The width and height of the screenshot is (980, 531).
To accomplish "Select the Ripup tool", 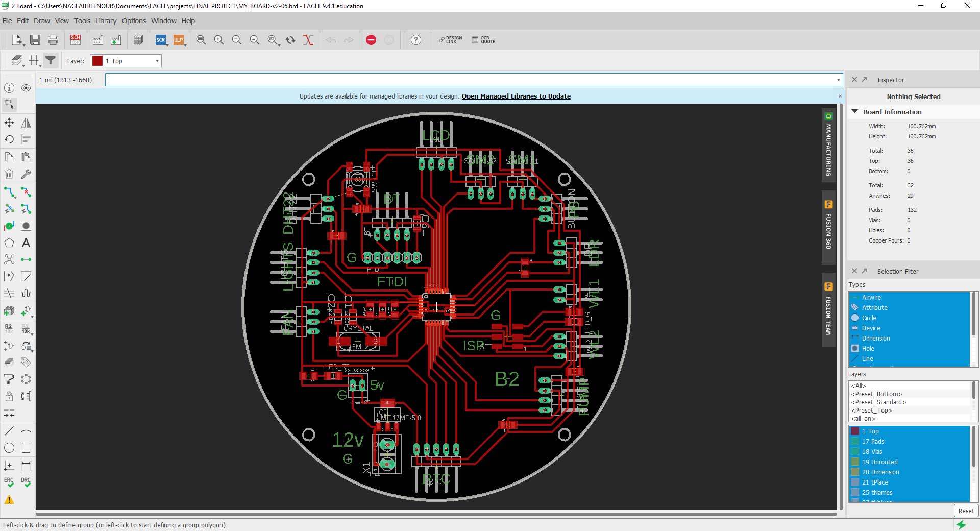I will point(26,192).
